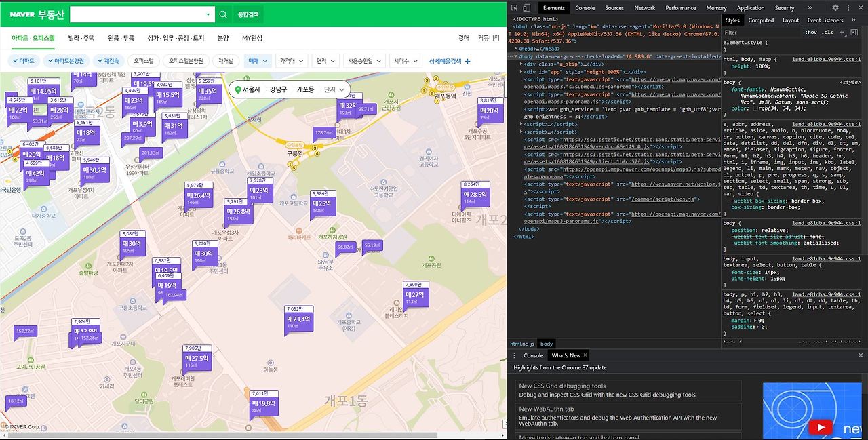Open the 세대수 dropdown
Viewport: 868px width, 440px height.
pyautogui.click(x=407, y=61)
